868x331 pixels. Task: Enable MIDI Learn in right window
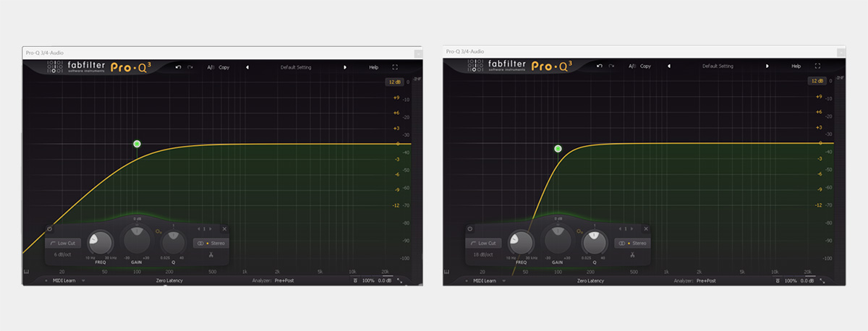484,280
